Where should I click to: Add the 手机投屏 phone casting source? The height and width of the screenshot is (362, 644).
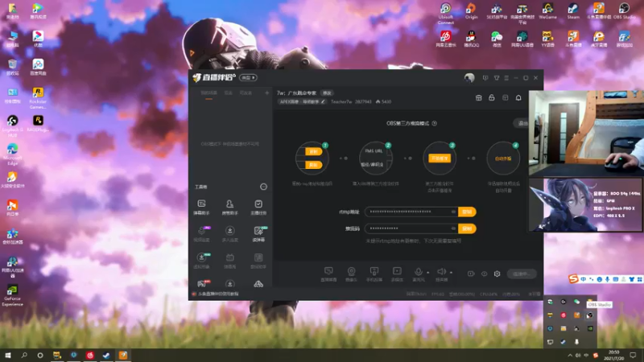(374, 274)
